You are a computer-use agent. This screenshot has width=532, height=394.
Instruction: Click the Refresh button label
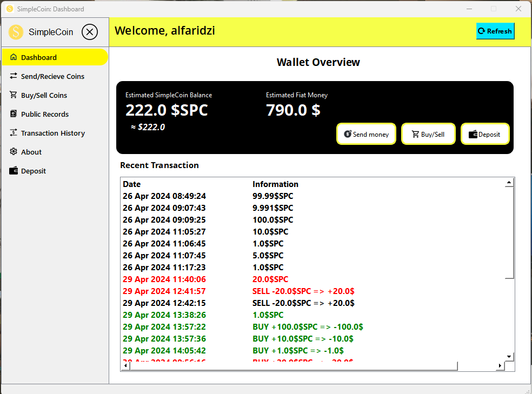499,31
